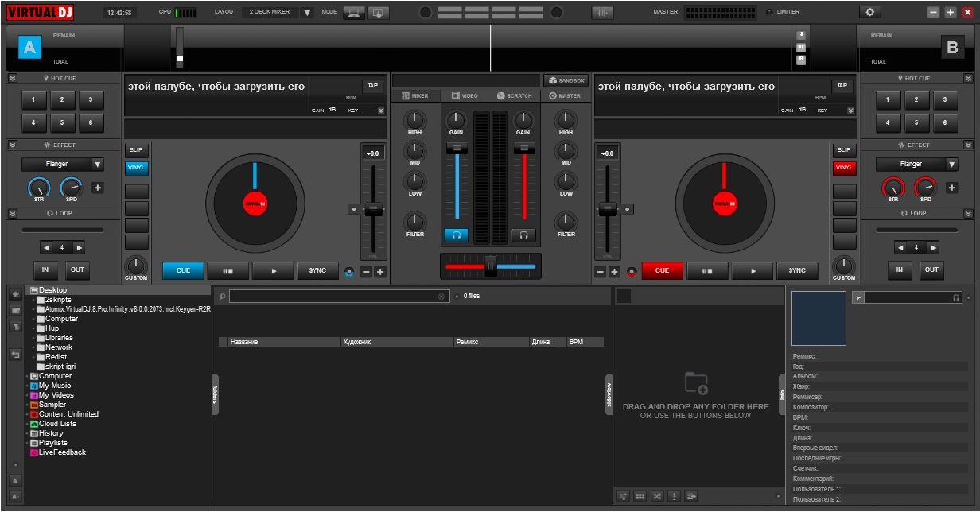Click deck B headphone cue button
980x512 pixels.
(523, 235)
